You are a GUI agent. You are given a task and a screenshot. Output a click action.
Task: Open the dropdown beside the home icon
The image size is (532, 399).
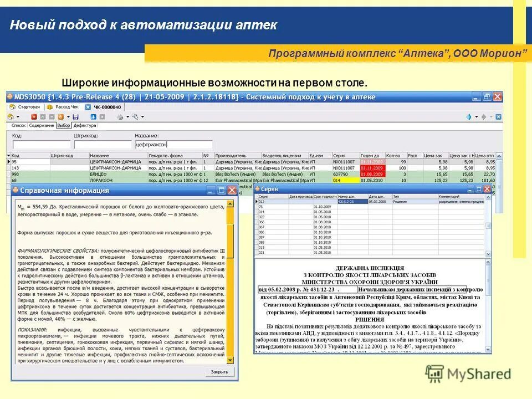tap(17, 117)
